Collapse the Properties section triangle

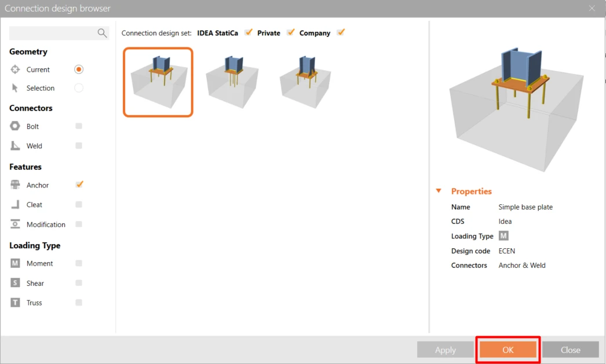pyautogui.click(x=439, y=191)
